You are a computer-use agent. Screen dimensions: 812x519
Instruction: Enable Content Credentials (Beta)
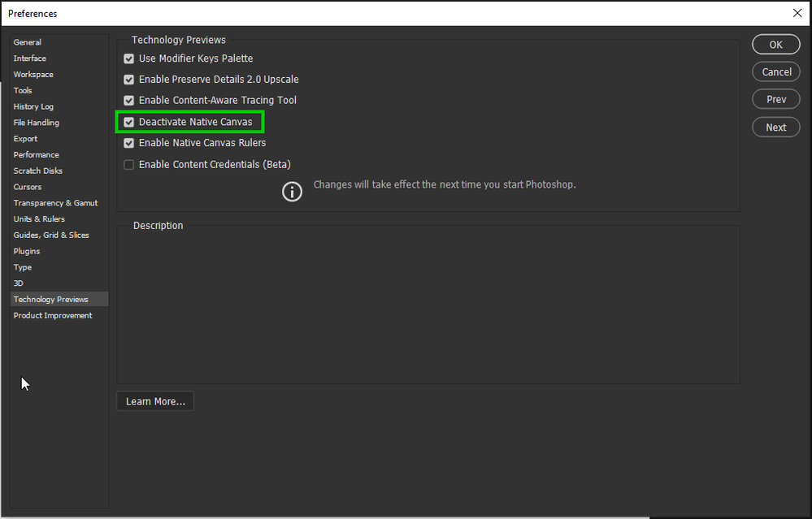tap(128, 164)
